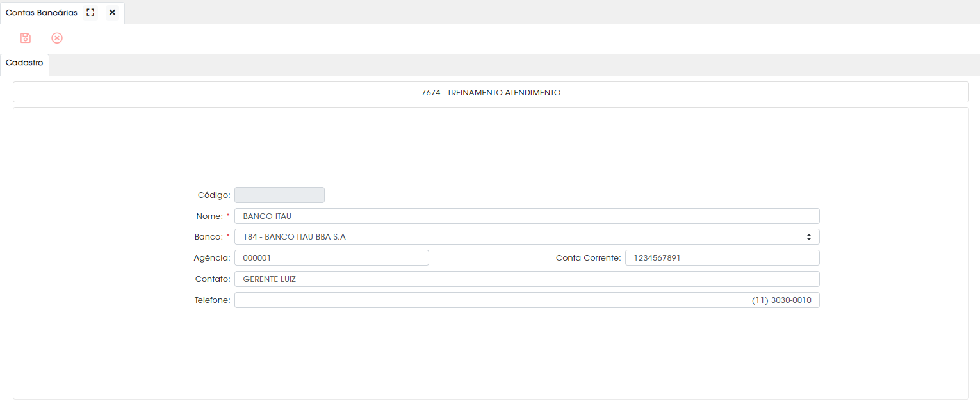Close the Contas Bancárias tab

coord(112,13)
